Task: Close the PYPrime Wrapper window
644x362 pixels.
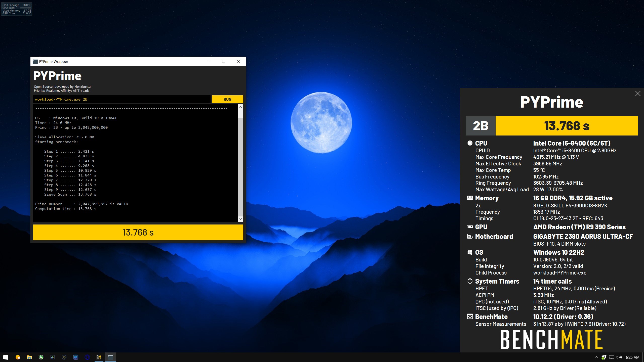Action: tap(238, 61)
